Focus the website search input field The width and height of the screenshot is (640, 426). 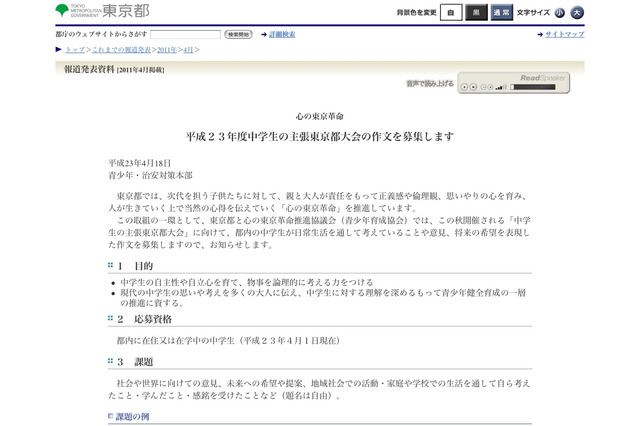pos(185,35)
